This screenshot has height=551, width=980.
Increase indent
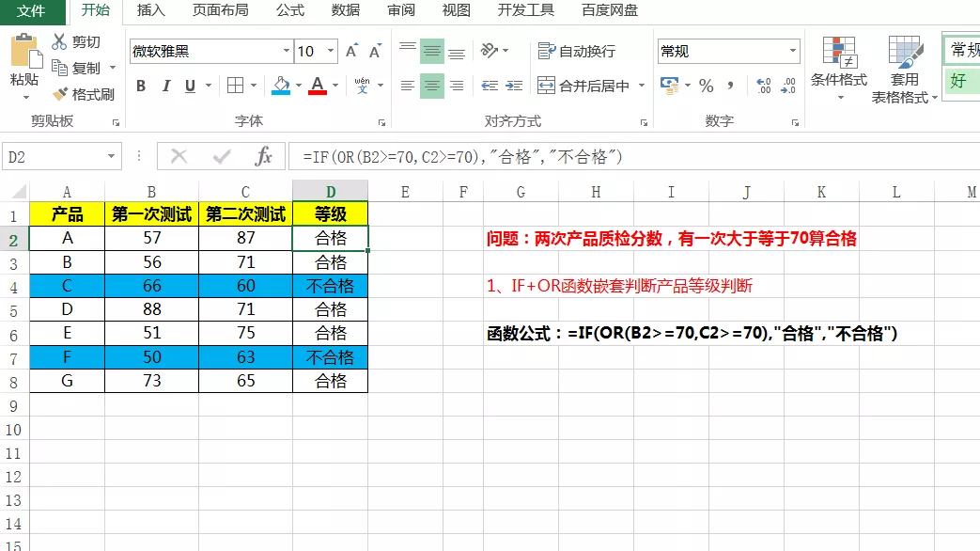point(514,86)
